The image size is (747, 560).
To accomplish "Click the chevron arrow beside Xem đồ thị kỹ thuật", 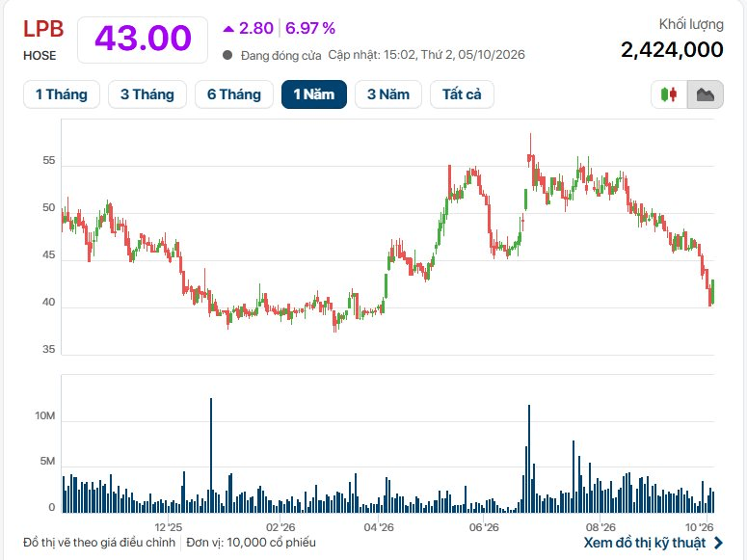I will pyautogui.click(x=718, y=543).
